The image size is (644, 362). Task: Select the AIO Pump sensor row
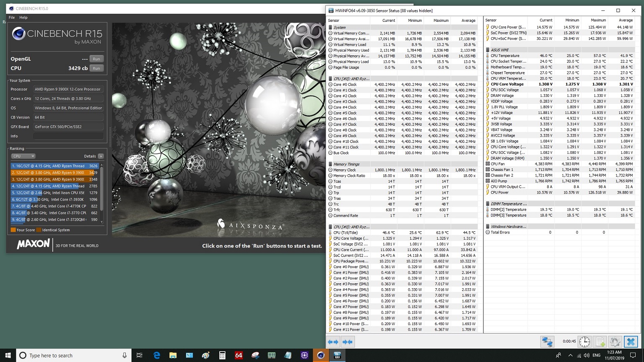pyautogui.click(x=560, y=181)
